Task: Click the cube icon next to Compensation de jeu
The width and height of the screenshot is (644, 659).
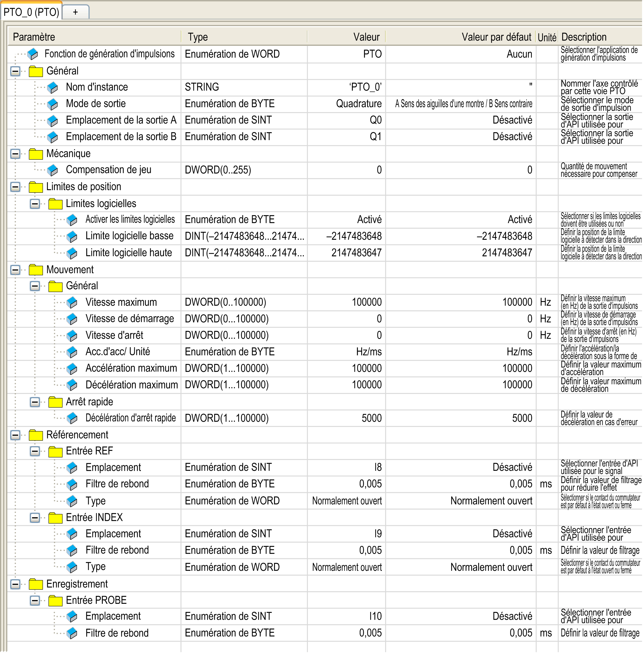Action: pyautogui.click(x=52, y=170)
